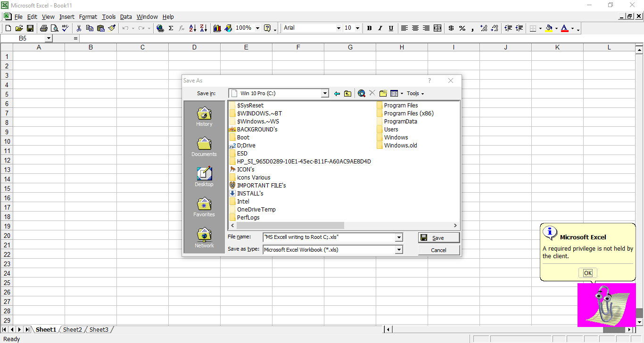Toggle Bold formatting

coord(369,28)
